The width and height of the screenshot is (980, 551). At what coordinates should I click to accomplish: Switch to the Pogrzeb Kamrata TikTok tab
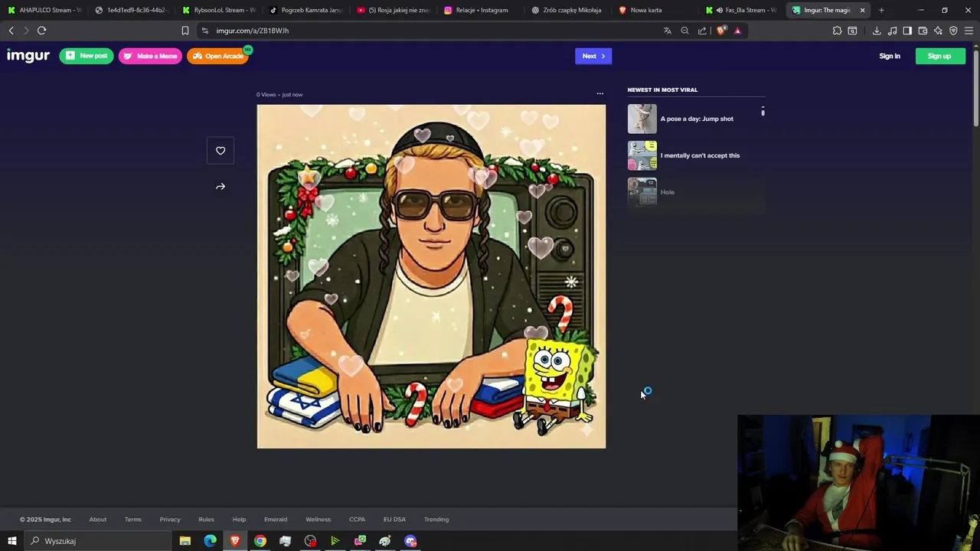click(305, 10)
